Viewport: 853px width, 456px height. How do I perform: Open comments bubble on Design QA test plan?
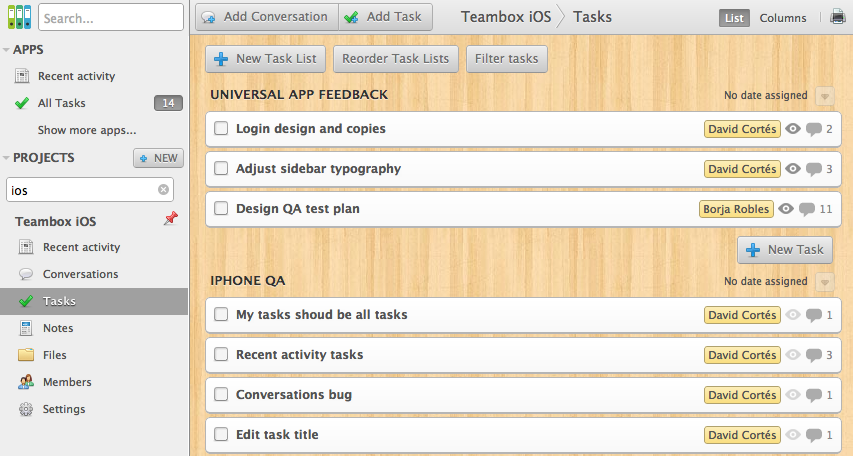click(807, 209)
